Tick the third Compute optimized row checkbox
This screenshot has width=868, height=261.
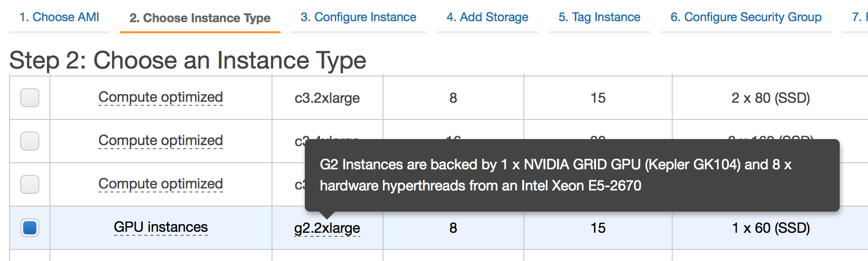tap(30, 184)
